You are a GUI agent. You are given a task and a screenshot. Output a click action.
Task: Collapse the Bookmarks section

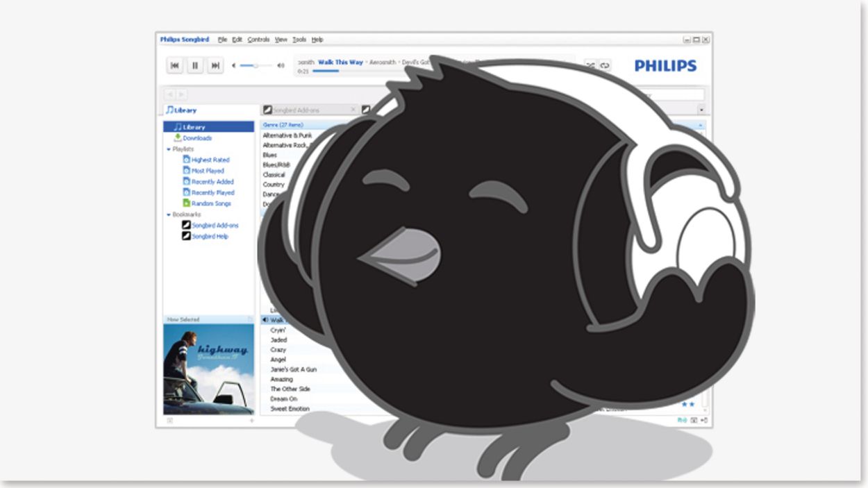pyautogui.click(x=169, y=214)
